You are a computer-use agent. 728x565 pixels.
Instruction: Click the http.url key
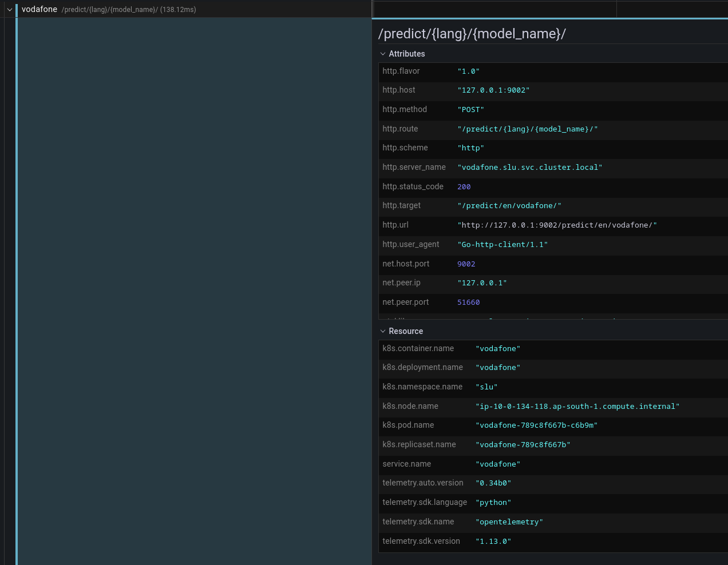(395, 225)
